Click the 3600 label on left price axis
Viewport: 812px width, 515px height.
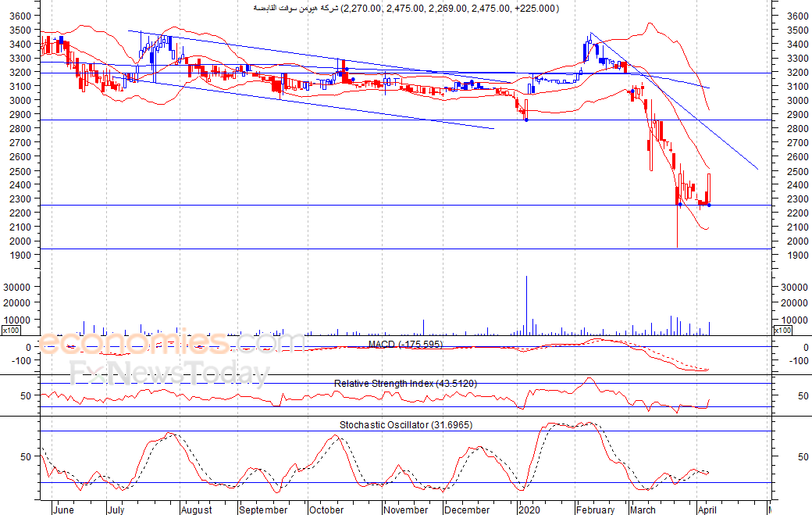(x=19, y=16)
